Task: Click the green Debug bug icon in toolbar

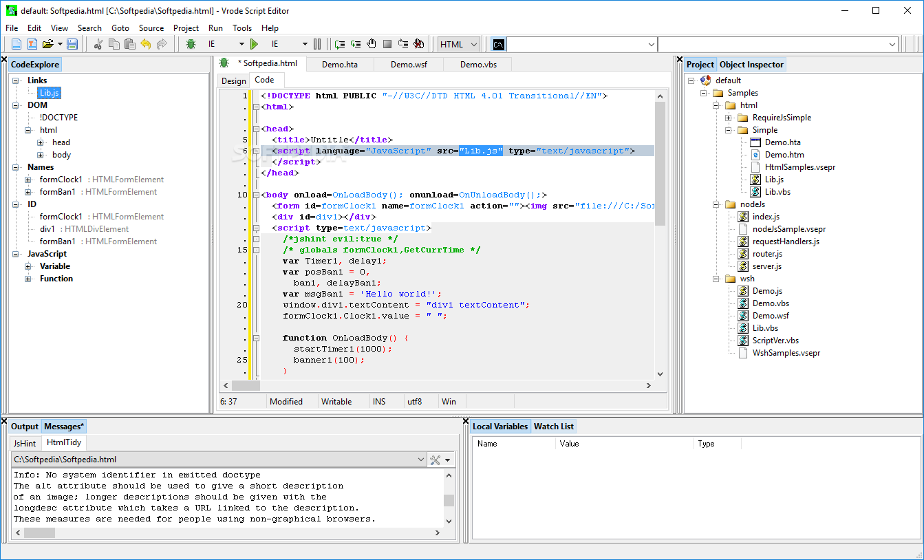Action: pyautogui.click(x=191, y=44)
